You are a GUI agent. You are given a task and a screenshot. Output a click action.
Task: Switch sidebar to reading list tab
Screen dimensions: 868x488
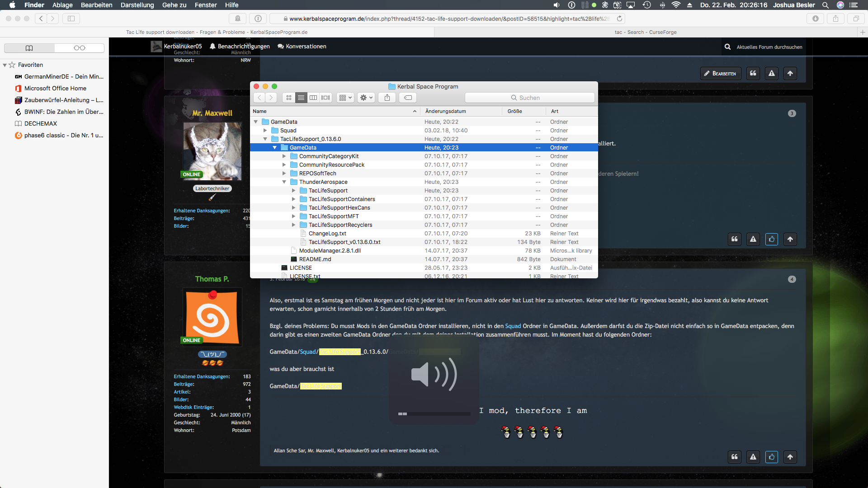point(79,48)
